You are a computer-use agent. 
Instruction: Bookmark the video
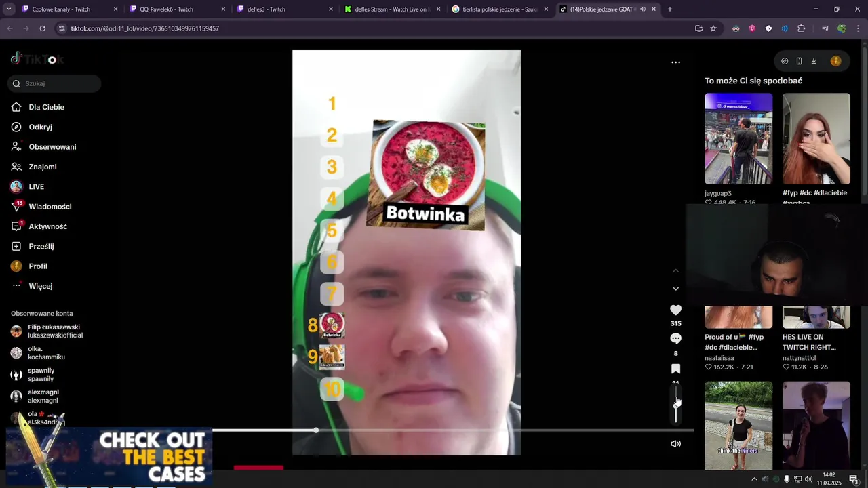pos(675,369)
